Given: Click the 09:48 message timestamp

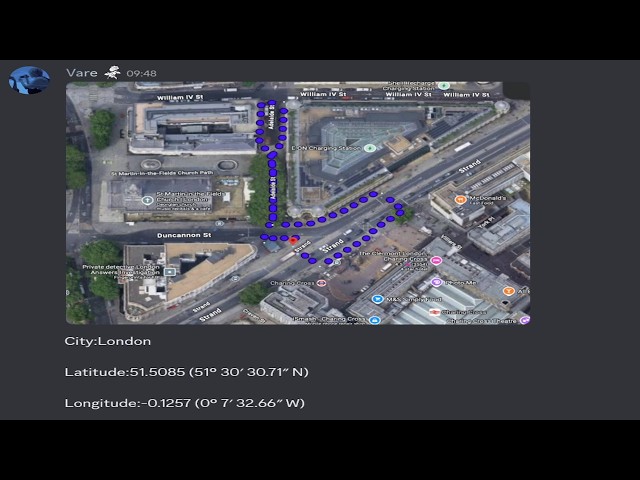Looking at the screenshot, I should click(141, 73).
